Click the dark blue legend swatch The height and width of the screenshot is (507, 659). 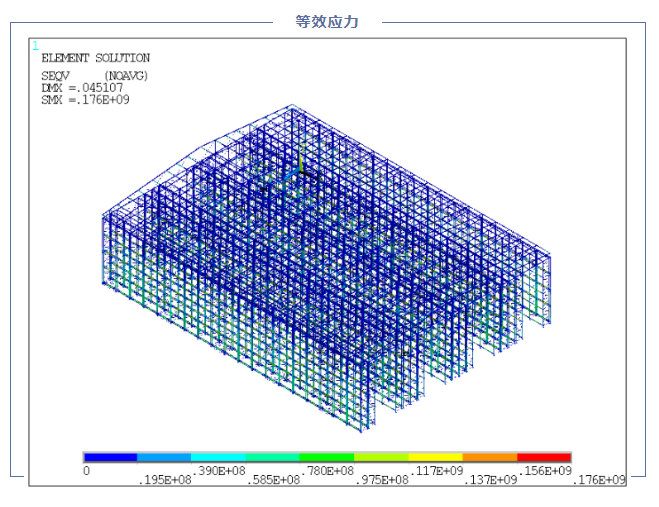(x=110, y=457)
